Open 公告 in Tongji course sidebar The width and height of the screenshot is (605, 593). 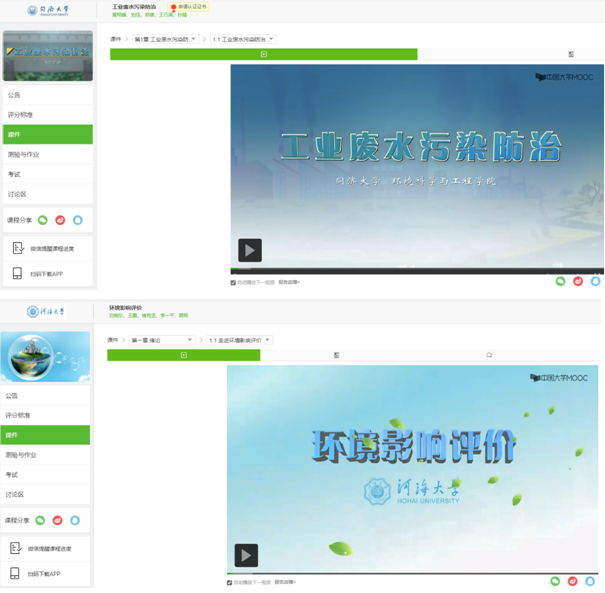(48, 95)
